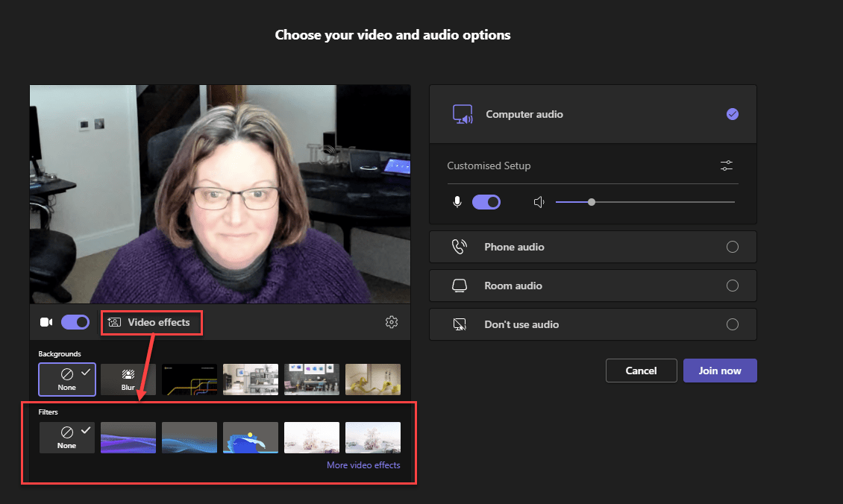Click the microphone icon
843x504 pixels.
pos(457,202)
